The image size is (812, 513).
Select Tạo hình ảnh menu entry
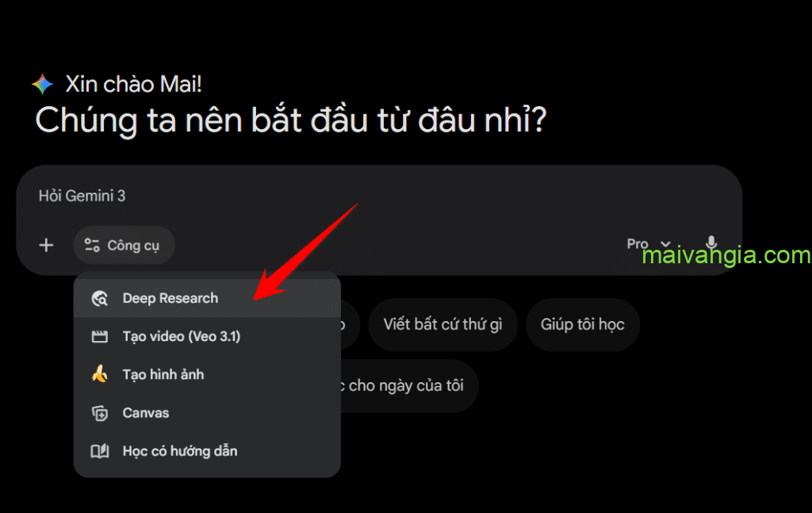point(207,374)
